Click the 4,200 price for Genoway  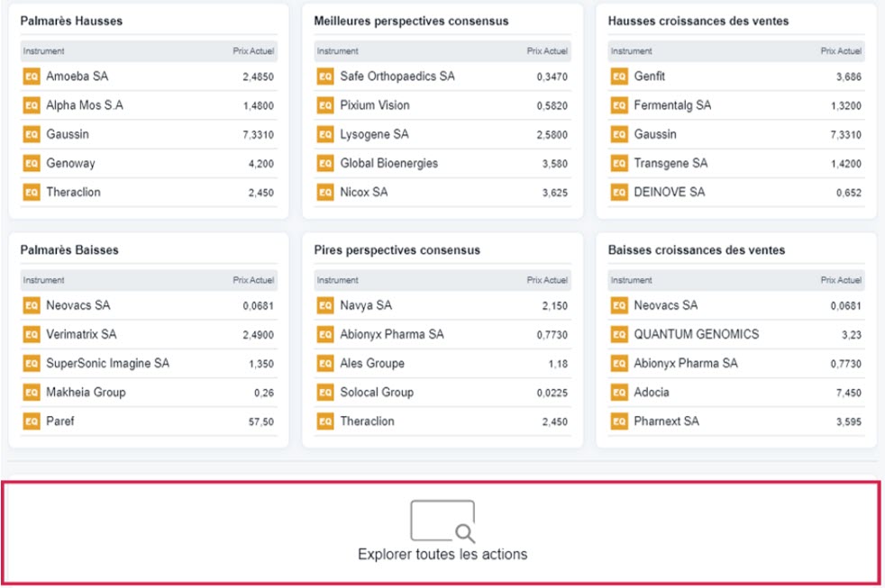(261, 164)
